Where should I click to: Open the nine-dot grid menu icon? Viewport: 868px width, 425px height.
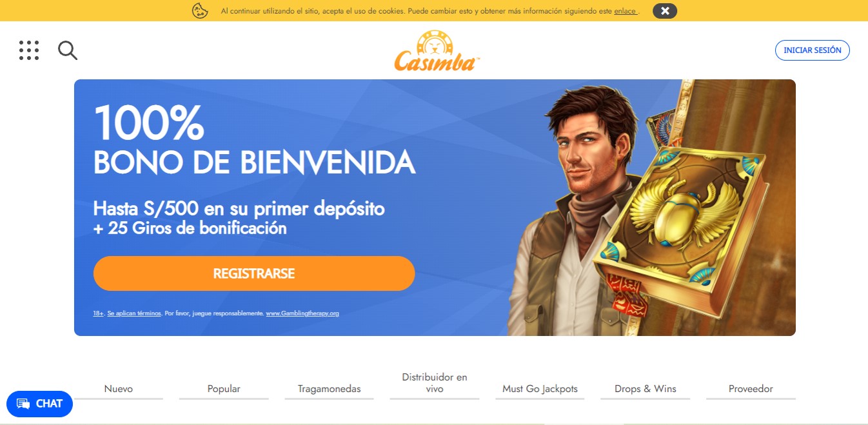pos(29,50)
